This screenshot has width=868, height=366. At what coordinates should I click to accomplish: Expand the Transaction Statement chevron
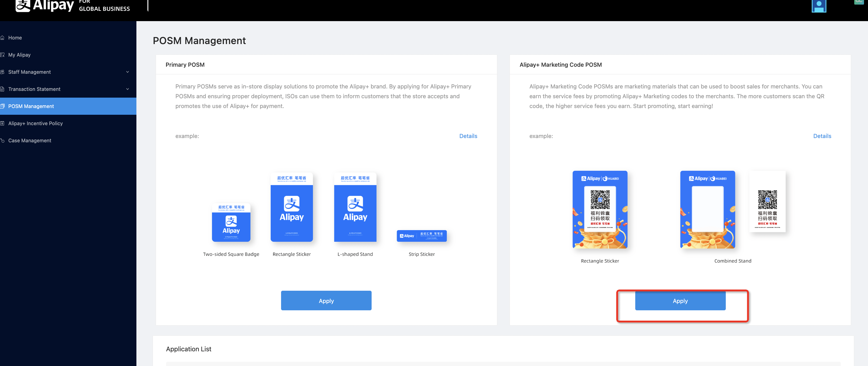128,89
